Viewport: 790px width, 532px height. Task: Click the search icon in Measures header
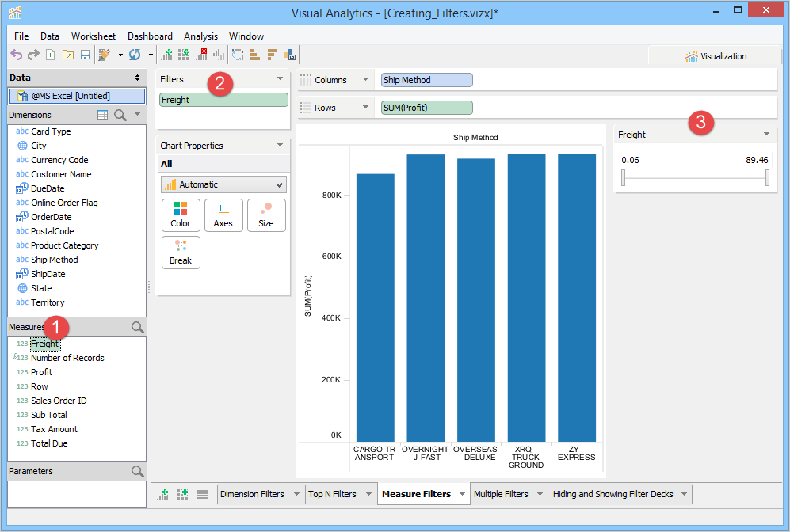pos(137,327)
